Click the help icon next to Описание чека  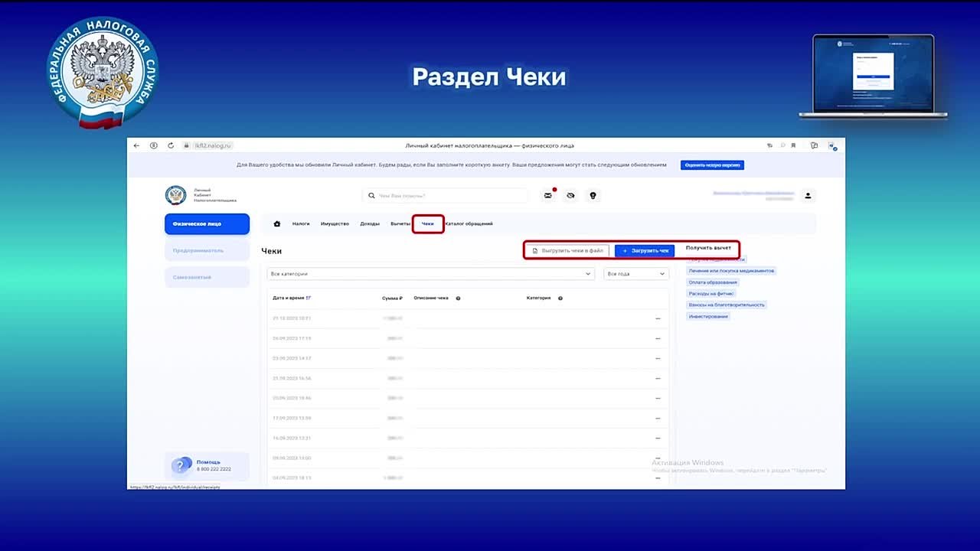458,298
